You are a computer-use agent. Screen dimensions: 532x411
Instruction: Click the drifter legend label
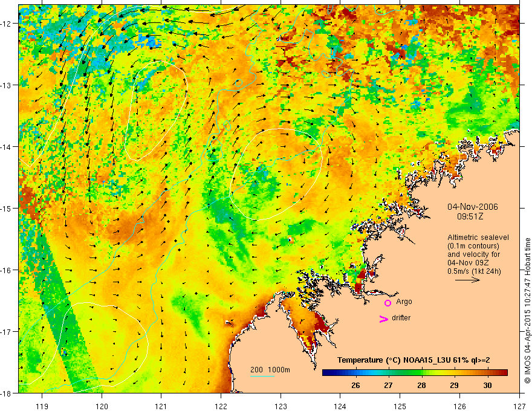click(x=401, y=318)
